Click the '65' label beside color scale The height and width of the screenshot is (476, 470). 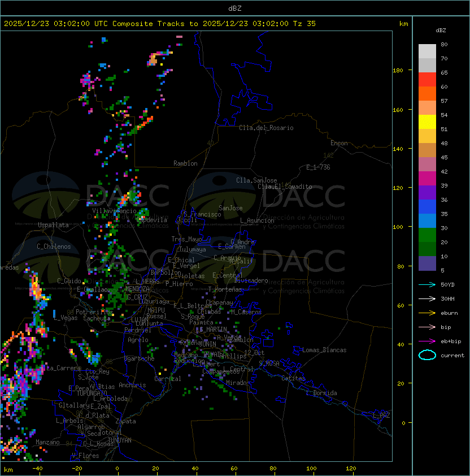(x=444, y=72)
